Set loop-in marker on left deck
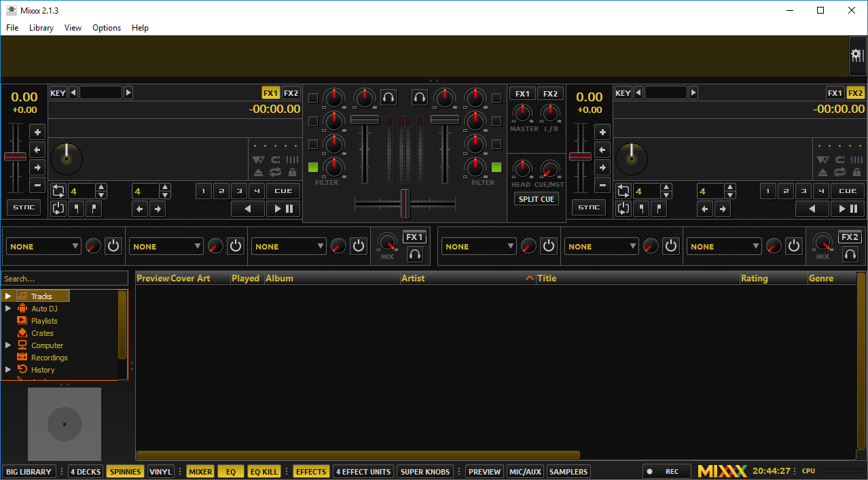The height and width of the screenshot is (480, 868). (x=76, y=209)
